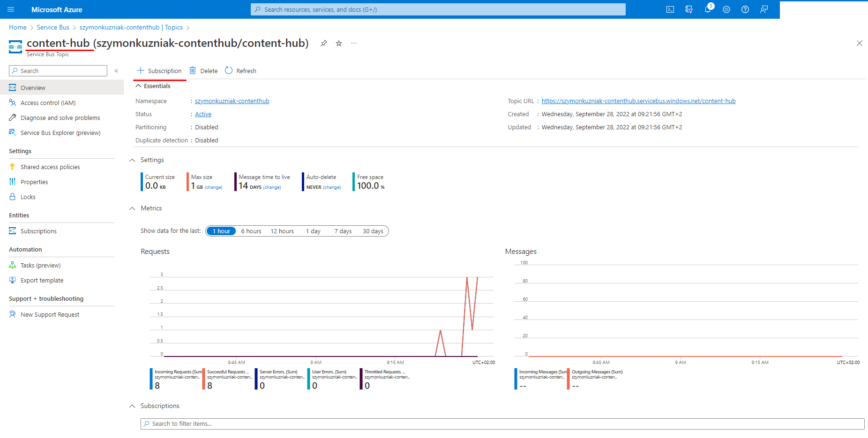
Task: Open Cloud Shell from the top bar
Action: [x=670, y=9]
